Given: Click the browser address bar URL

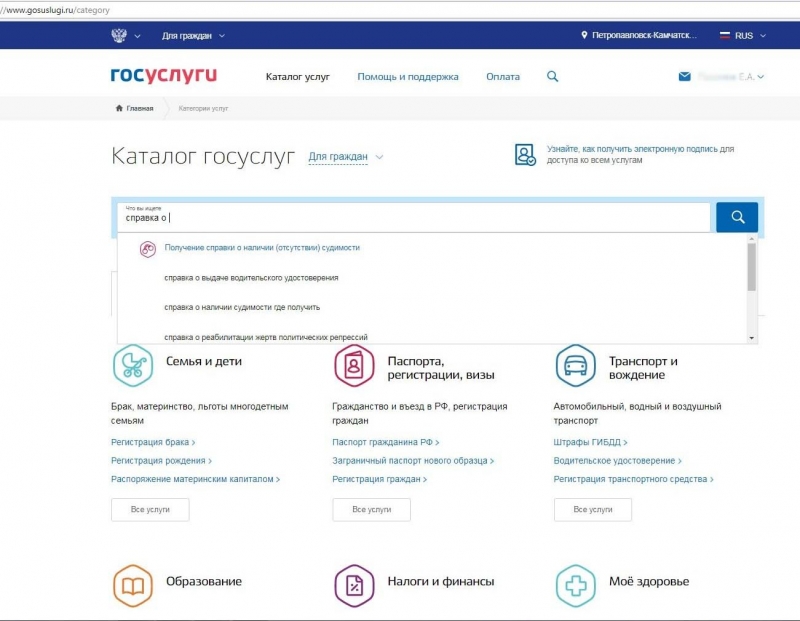Looking at the screenshot, I should click(55, 10).
